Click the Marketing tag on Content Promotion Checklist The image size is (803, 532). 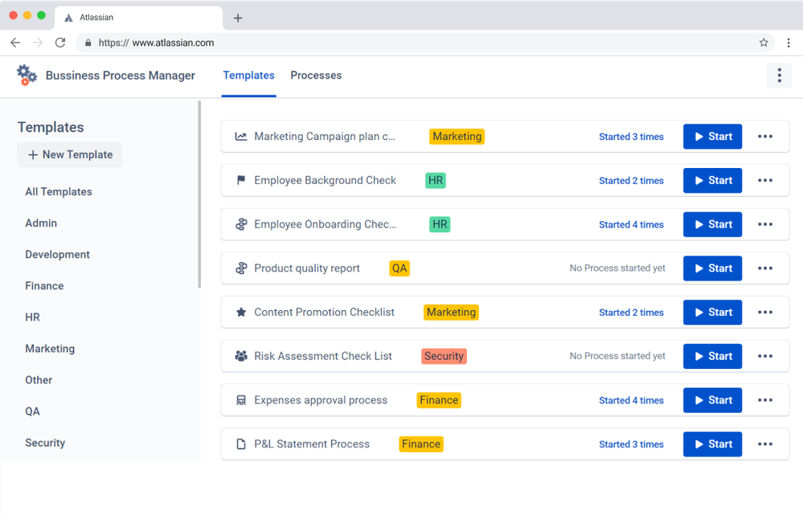coord(451,313)
